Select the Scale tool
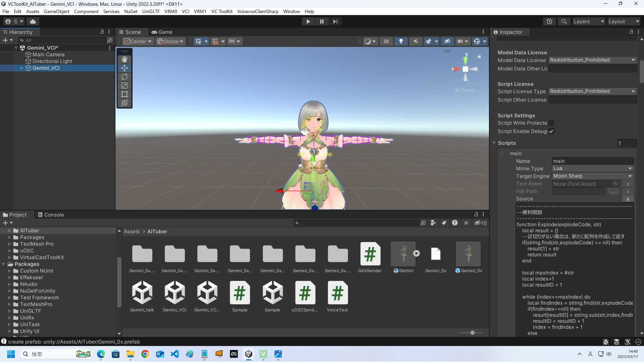The height and width of the screenshot is (362, 644). click(x=125, y=85)
